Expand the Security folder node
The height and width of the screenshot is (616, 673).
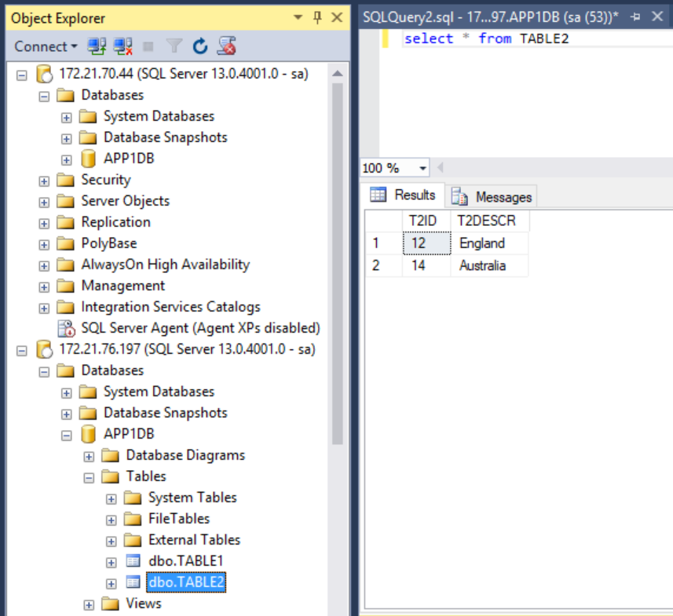[44, 179]
